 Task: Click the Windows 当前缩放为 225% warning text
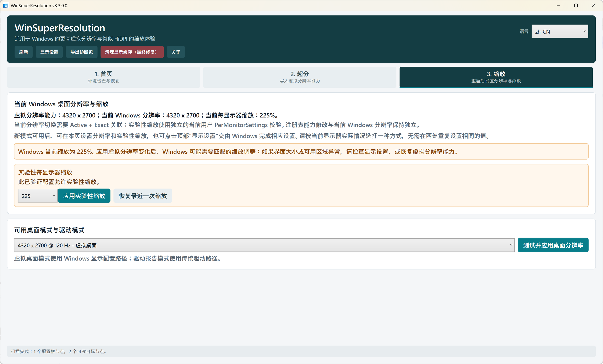pos(238,152)
